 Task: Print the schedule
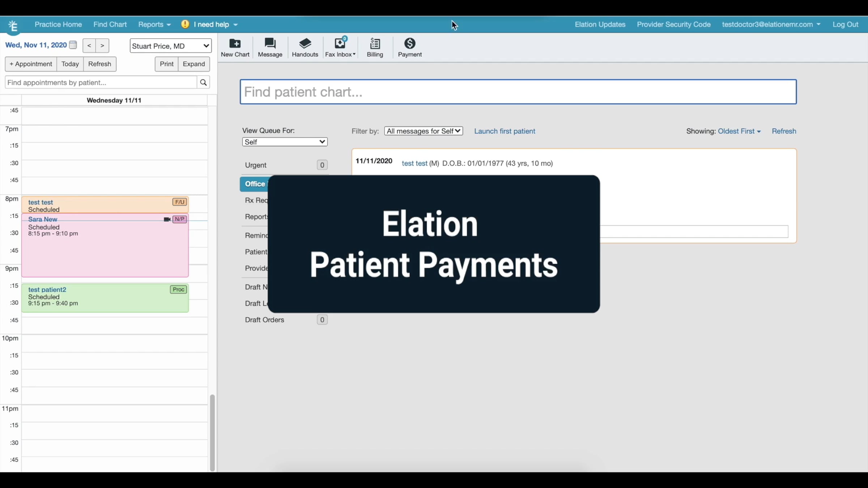click(167, 64)
